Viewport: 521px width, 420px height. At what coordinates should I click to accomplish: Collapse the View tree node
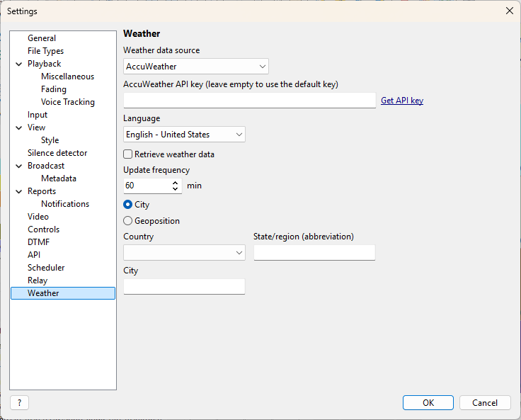(x=19, y=127)
